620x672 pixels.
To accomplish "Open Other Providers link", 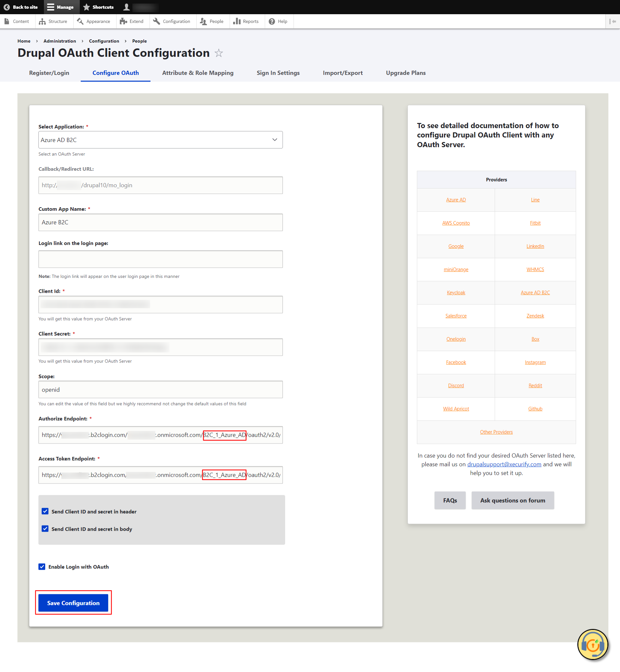I will coord(496,432).
